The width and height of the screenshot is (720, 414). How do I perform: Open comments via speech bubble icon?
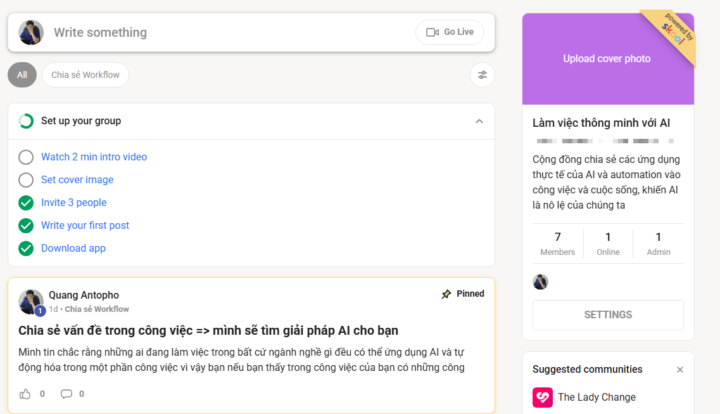pyautogui.click(x=67, y=394)
